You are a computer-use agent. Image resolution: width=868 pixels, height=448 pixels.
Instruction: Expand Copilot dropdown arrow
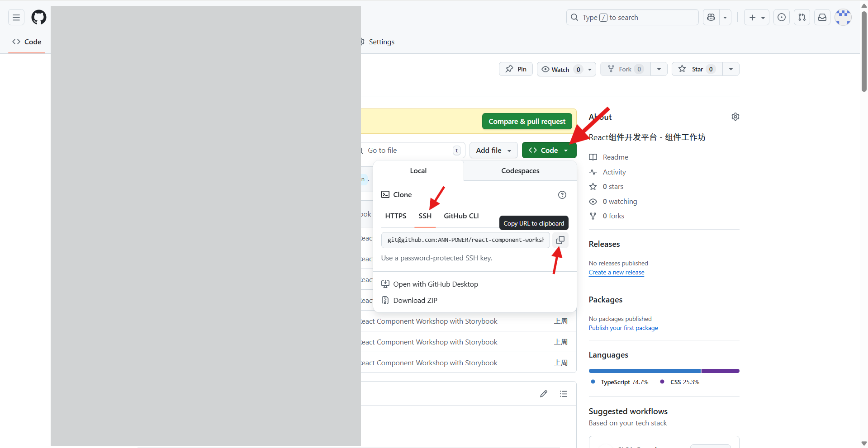725,18
